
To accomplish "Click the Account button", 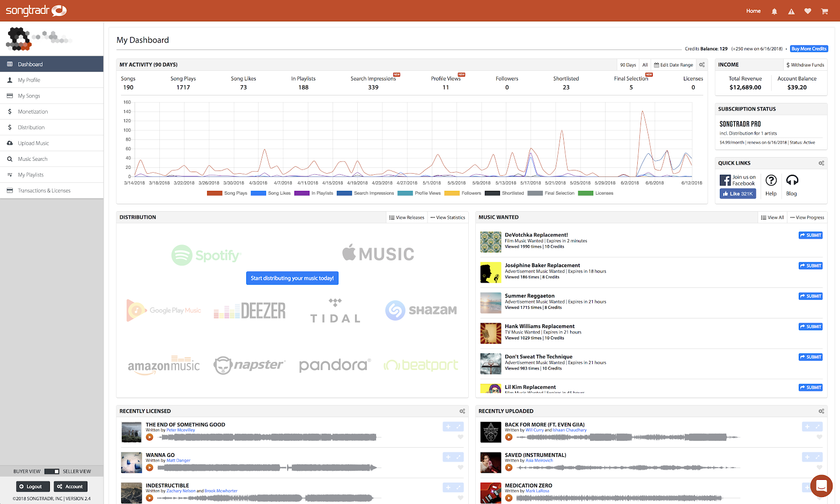I will click(x=70, y=486).
